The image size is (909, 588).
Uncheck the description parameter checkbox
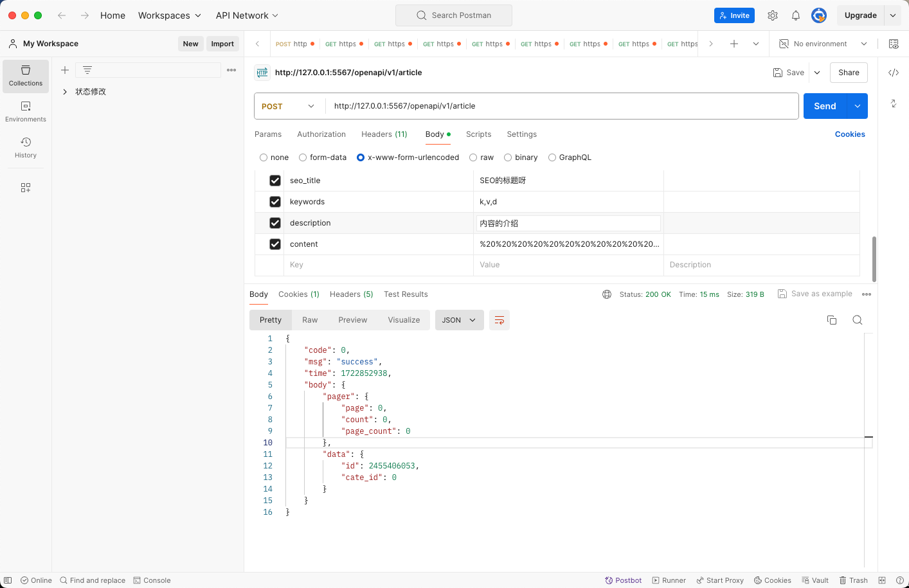click(x=275, y=223)
